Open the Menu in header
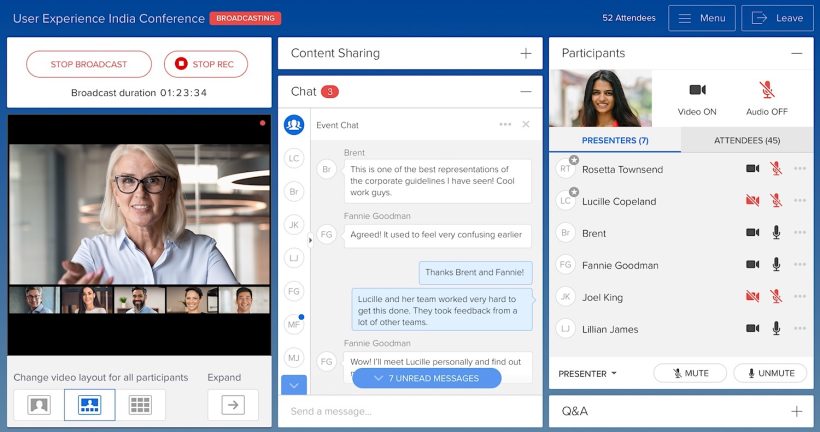 (x=701, y=18)
